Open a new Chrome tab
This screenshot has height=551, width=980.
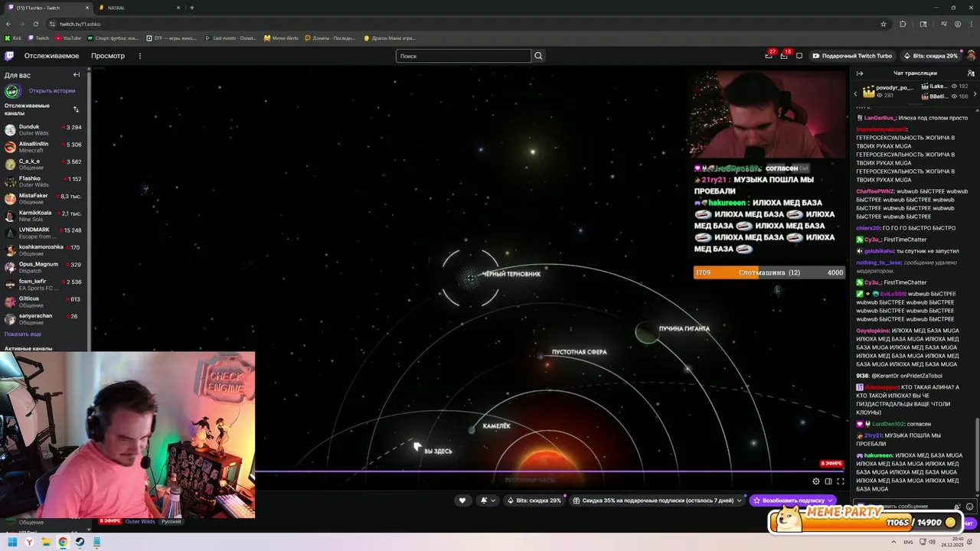click(x=191, y=8)
